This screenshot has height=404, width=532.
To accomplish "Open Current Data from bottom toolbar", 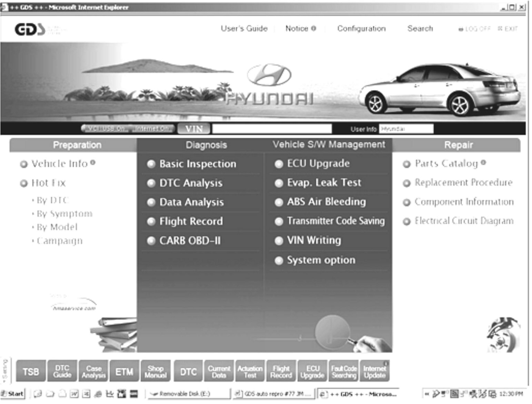I will [x=219, y=371].
